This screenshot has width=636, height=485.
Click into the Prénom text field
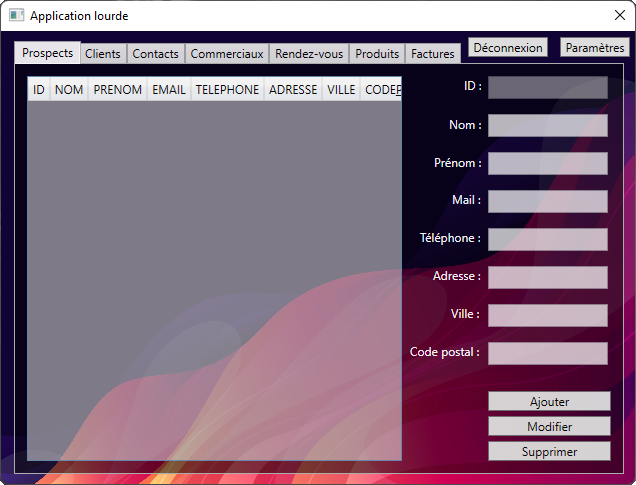tap(547, 163)
